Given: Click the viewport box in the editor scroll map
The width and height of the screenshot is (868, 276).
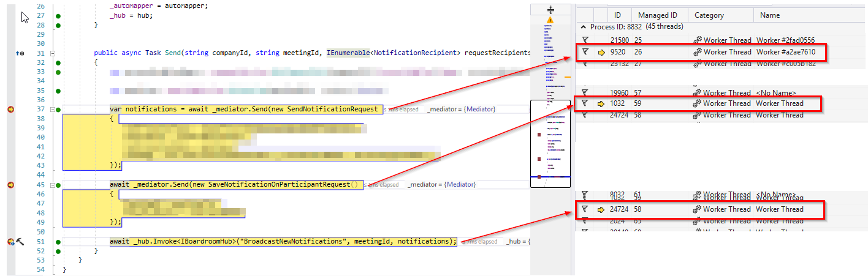Looking at the screenshot, I should pos(550,144).
